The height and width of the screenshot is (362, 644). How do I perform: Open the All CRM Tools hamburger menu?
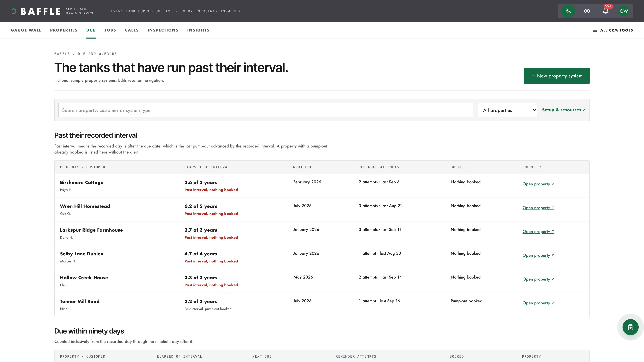pos(613,30)
